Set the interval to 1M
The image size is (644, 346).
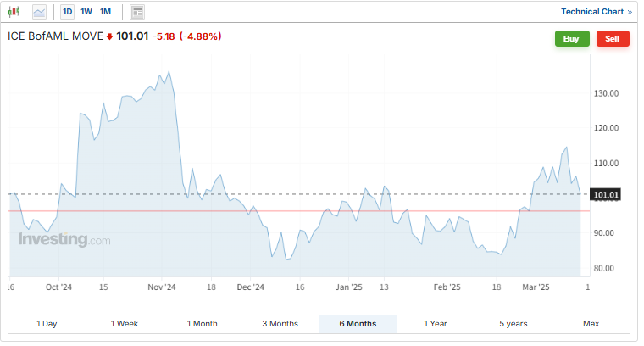(x=106, y=12)
